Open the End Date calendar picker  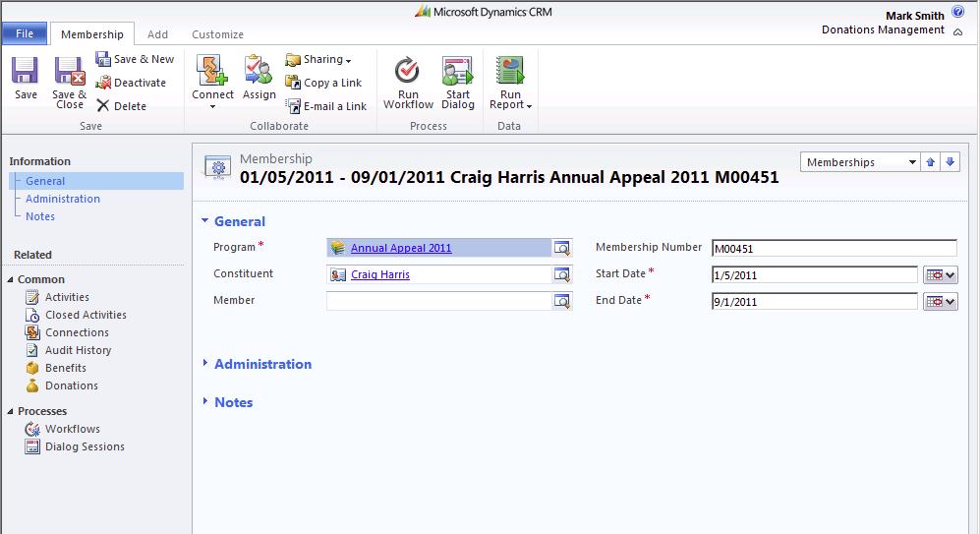941,302
